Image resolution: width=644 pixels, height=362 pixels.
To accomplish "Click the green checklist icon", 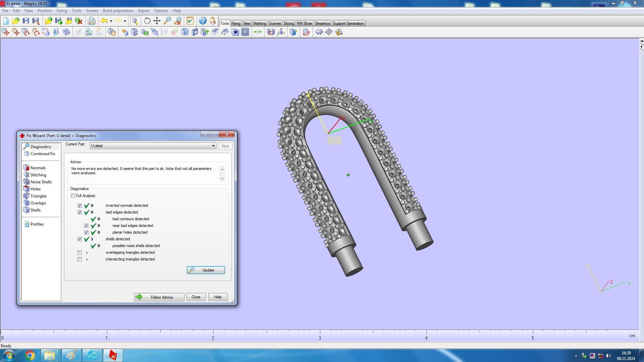I will tap(190, 21).
